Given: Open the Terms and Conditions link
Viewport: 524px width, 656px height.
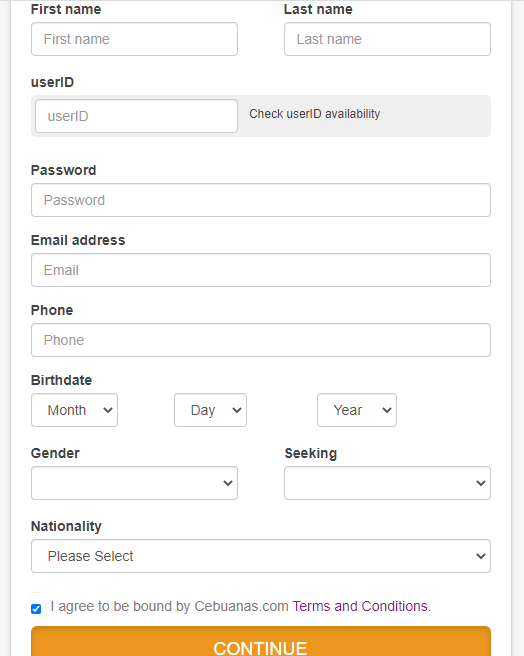Looking at the screenshot, I should [362, 606].
